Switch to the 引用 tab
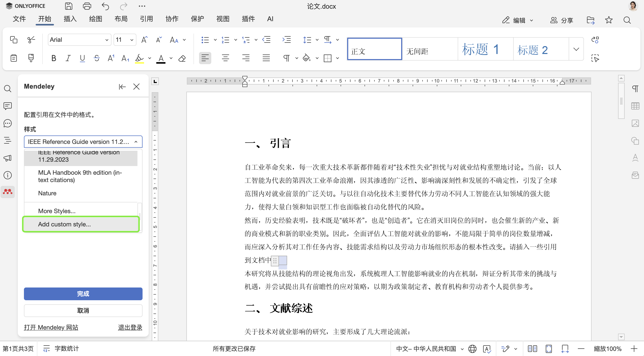Image resolution: width=644 pixels, height=356 pixels. coord(147,19)
